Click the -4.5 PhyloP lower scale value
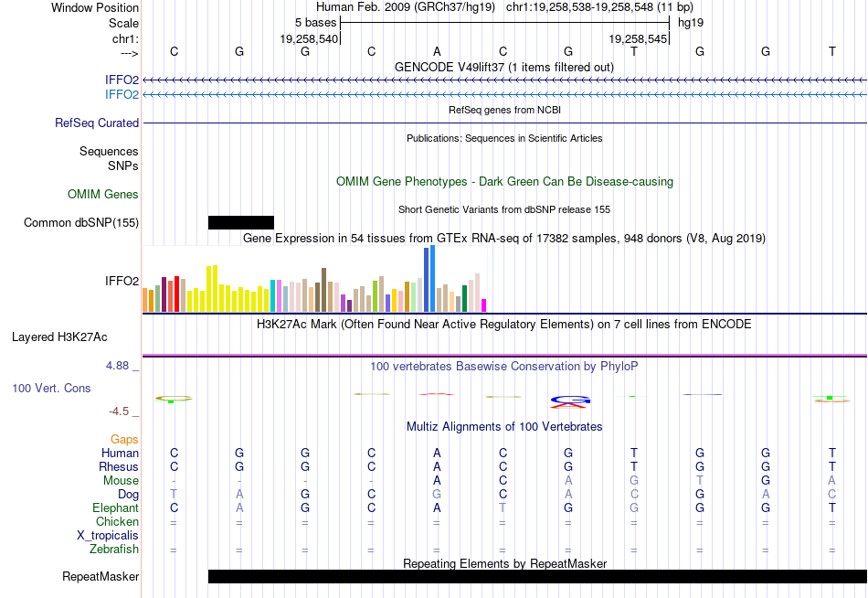 tap(119, 411)
